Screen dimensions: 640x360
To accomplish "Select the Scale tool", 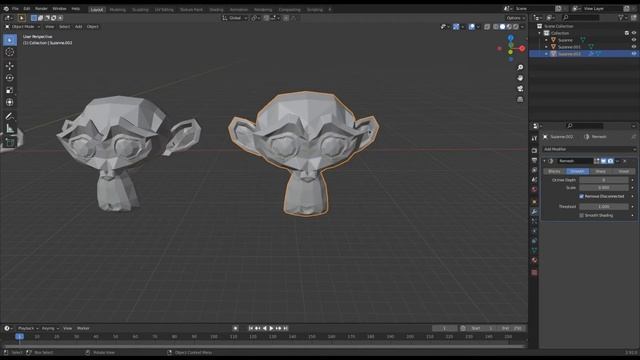I will [x=10, y=90].
